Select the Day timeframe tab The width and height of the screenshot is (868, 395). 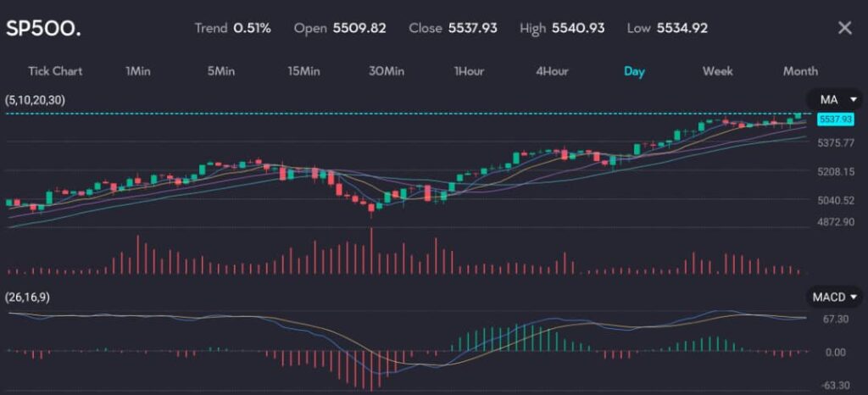[x=634, y=71]
